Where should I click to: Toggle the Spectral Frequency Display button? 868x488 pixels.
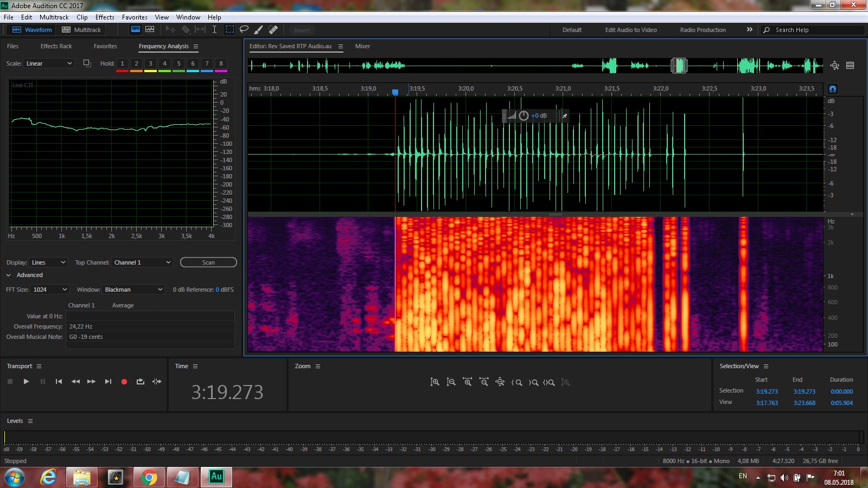[136, 30]
